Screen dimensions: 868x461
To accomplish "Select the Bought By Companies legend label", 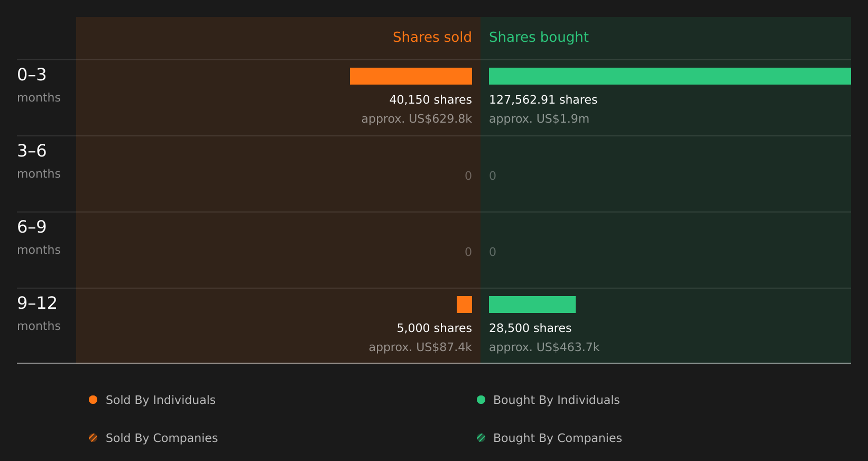I will [557, 438].
